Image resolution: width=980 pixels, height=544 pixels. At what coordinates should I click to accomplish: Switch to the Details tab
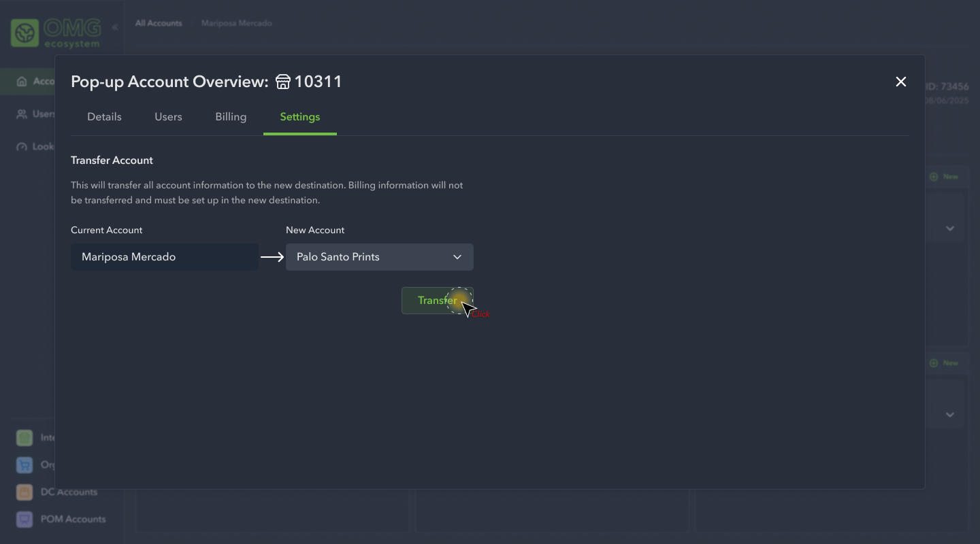point(104,116)
